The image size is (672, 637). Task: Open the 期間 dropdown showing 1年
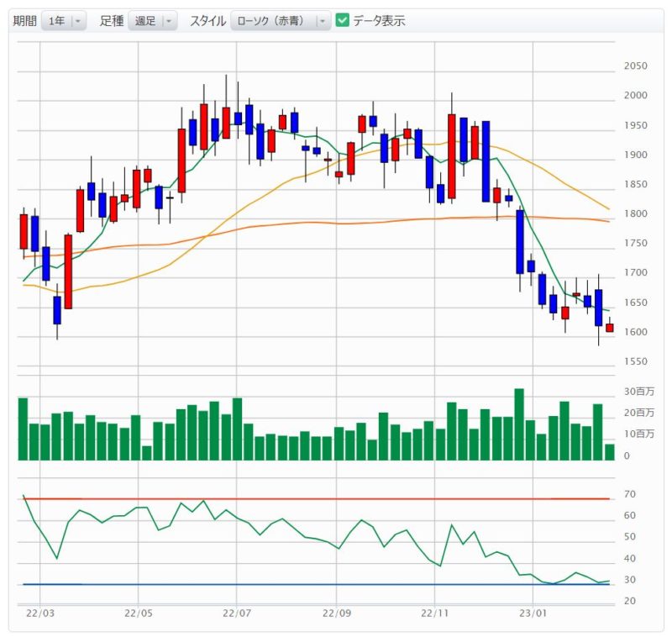click(64, 20)
